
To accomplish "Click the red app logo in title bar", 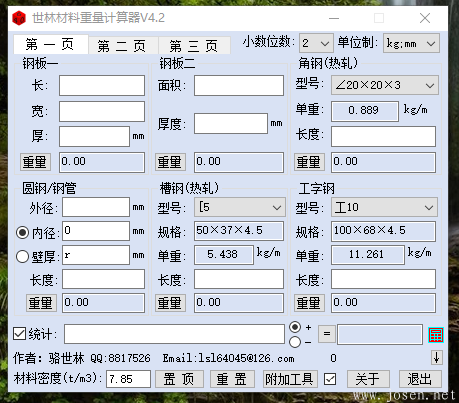I will [x=19, y=18].
